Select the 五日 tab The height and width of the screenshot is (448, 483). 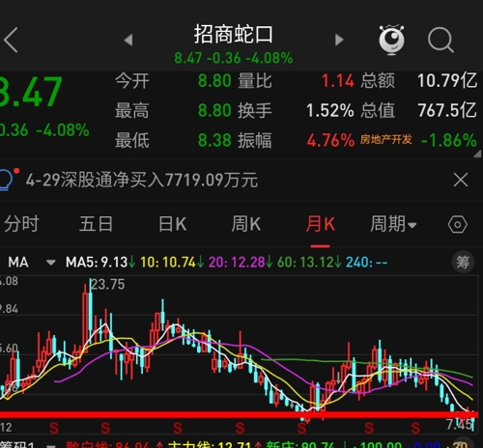click(97, 224)
